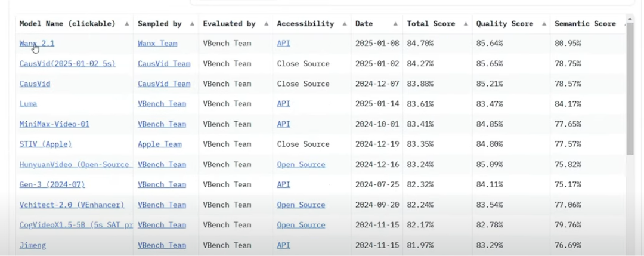Open the MiniMax-Video-01 model link
Image resolution: width=644 pixels, height=256 pixels.
[x=54, y=124]
